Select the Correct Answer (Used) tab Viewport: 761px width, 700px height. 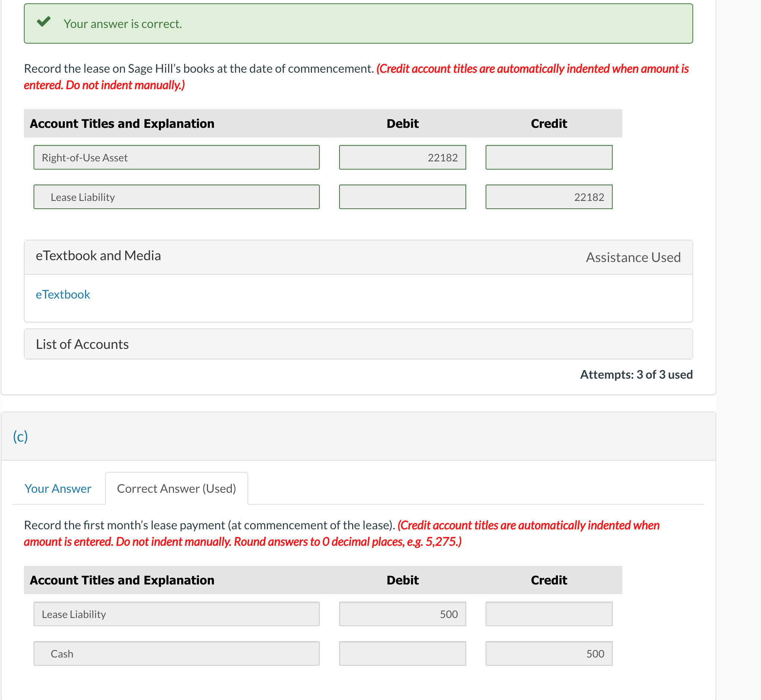click(177, 488)
